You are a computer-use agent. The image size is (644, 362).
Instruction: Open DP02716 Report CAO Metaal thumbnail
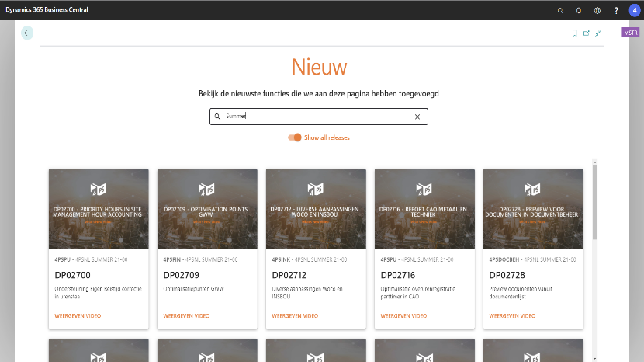click(424, 208)
